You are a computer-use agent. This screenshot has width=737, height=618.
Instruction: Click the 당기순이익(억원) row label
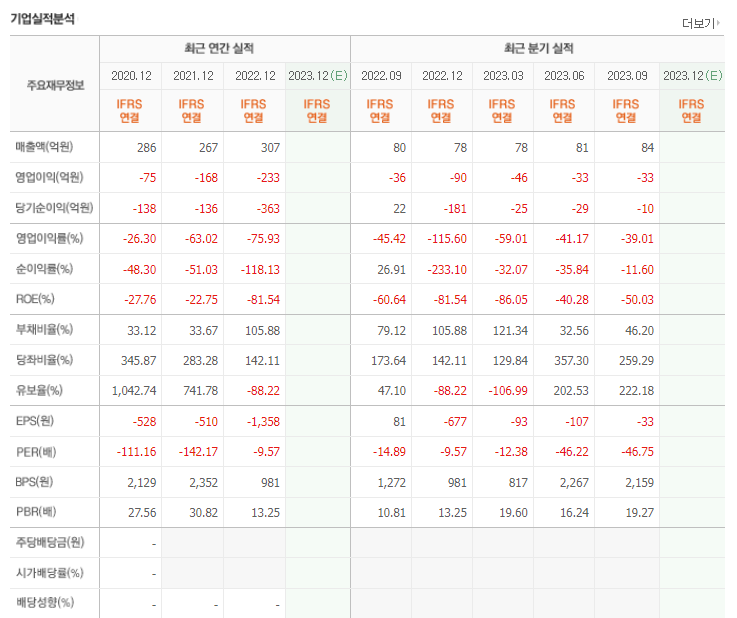(x=55, y=208)
